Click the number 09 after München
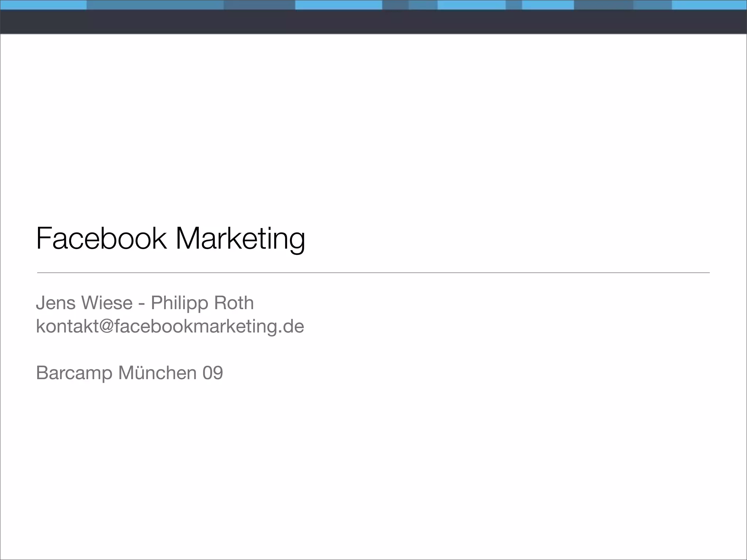747x560 pixels. 213,373
